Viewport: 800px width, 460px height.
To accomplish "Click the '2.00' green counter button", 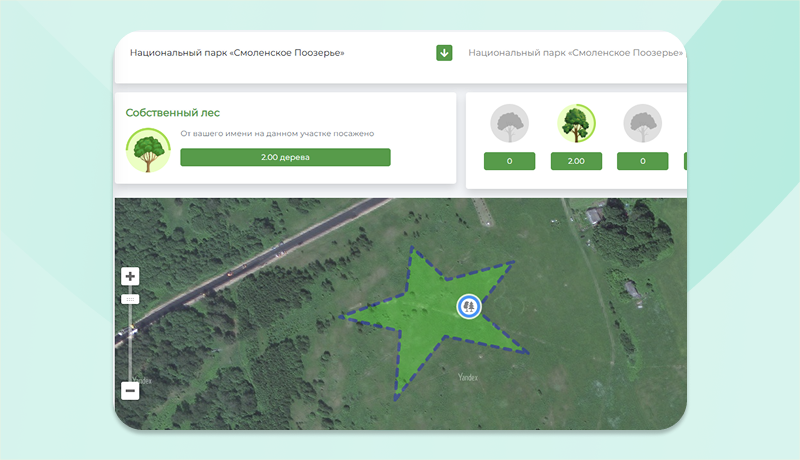I will [x=576, y=161].
